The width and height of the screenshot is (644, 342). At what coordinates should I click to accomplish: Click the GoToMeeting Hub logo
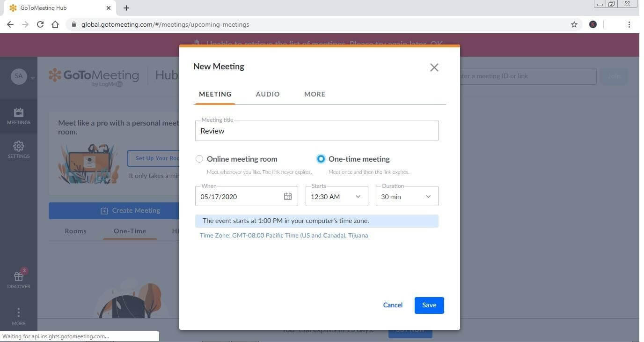[94, 75]
